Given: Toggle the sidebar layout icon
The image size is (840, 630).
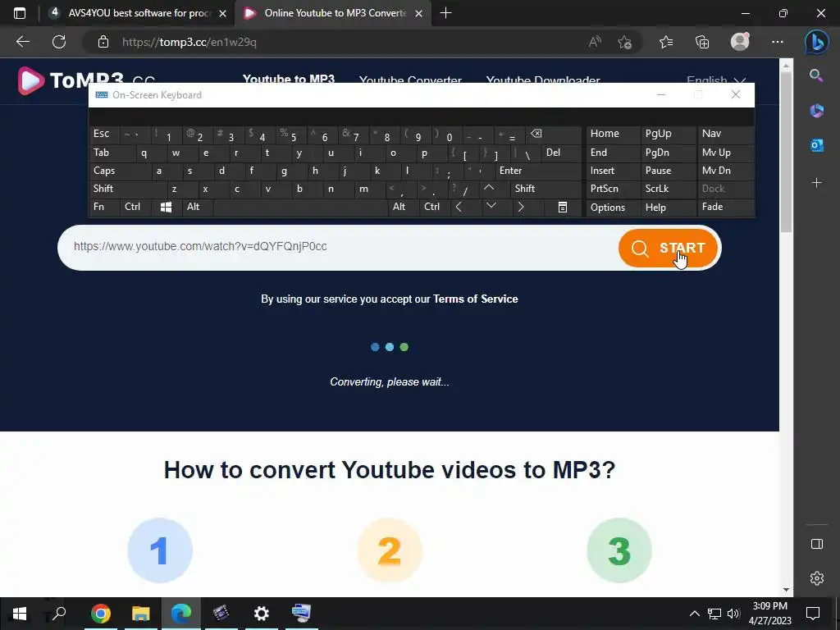Looking at the screenshot, I should click(816, 544).
